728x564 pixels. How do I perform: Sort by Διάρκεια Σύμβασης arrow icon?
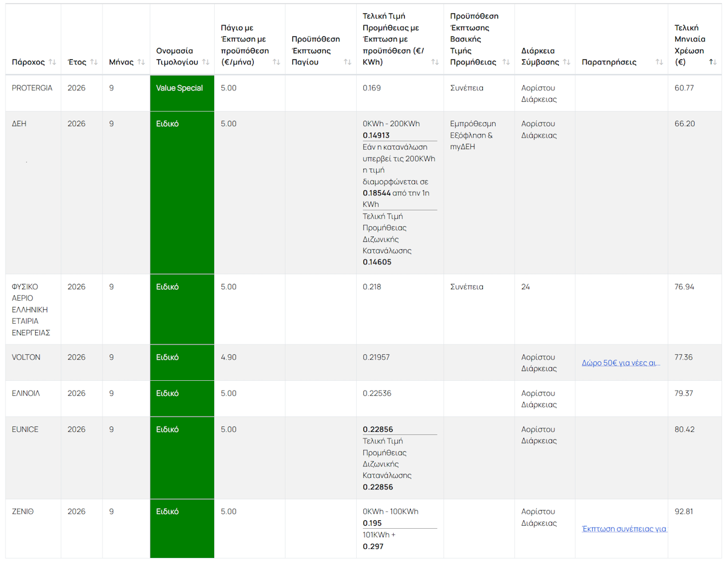(x=567, y=62)
